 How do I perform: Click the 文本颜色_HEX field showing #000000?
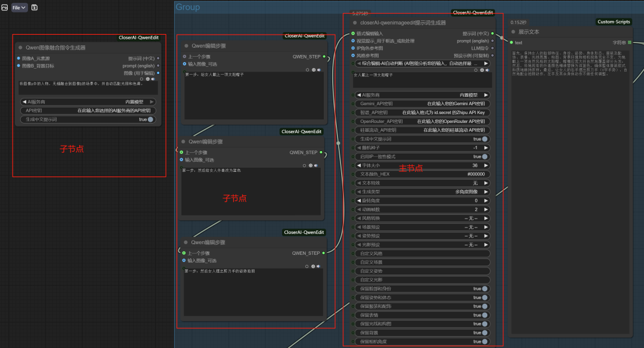tap(422, 174)
